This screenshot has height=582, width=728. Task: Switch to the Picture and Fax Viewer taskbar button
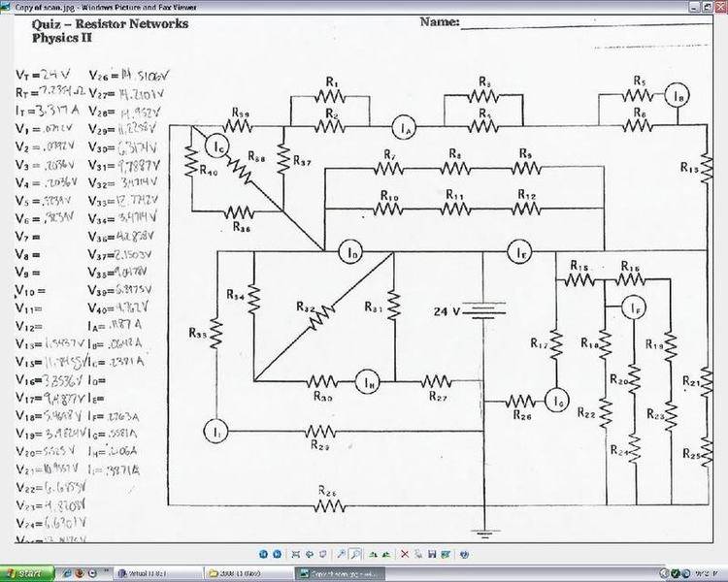[341, 574]
